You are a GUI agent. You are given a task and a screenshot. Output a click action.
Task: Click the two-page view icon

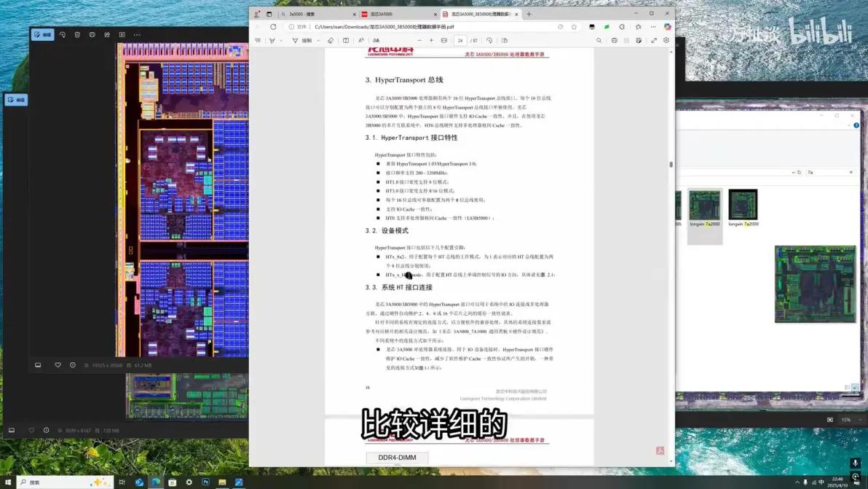505,40
